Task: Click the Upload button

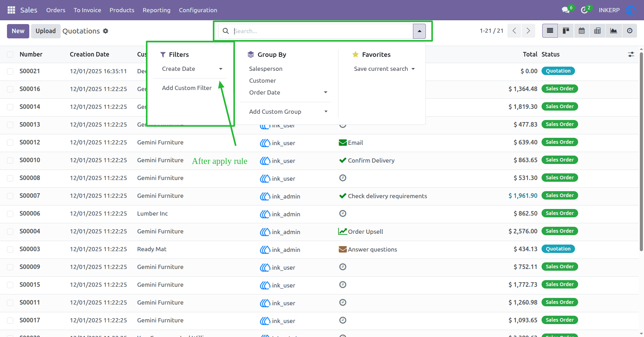Action: 46,31
